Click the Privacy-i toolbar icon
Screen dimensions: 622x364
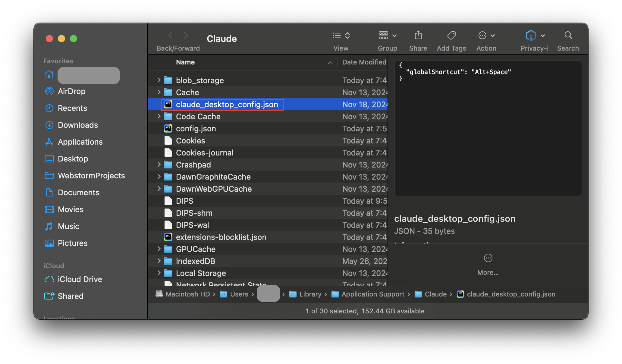tap(531, 36)
